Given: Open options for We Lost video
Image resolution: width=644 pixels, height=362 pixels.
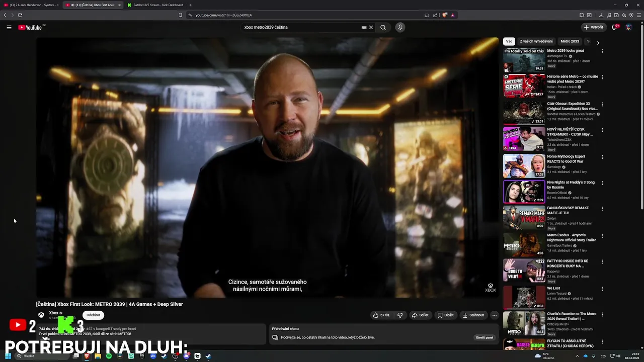Looking at the screenshot, I should 602,289.
